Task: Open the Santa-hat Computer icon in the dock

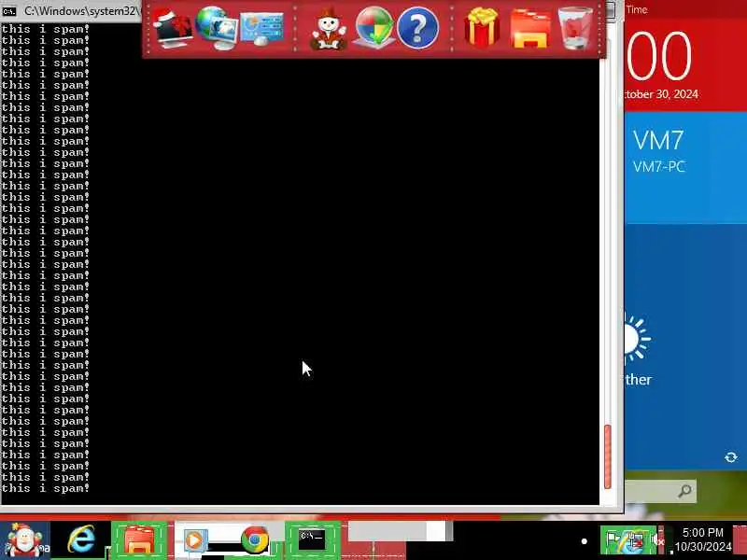Action: [173, 29]
